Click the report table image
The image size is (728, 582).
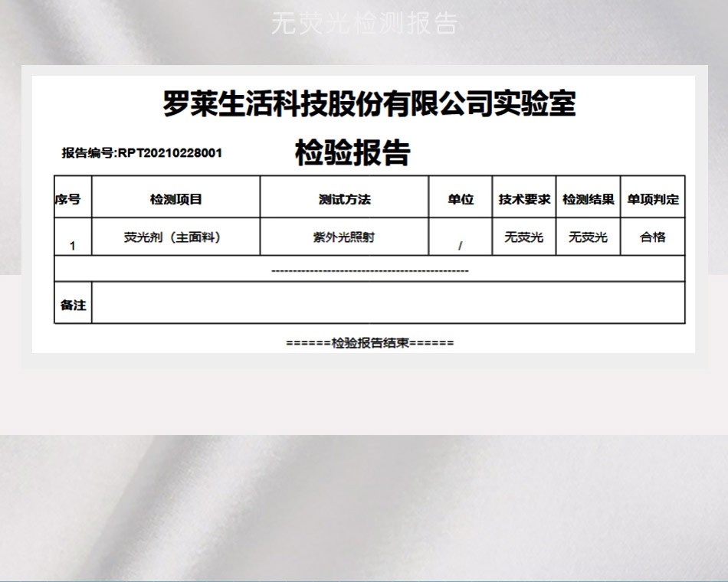click(363, 214)
